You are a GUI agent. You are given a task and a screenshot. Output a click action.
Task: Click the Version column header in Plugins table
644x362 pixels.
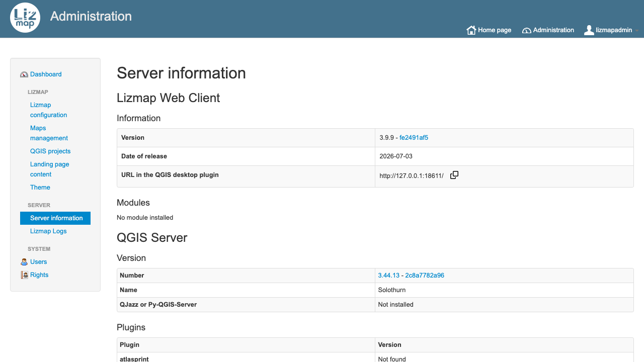[x=389, y=345]
